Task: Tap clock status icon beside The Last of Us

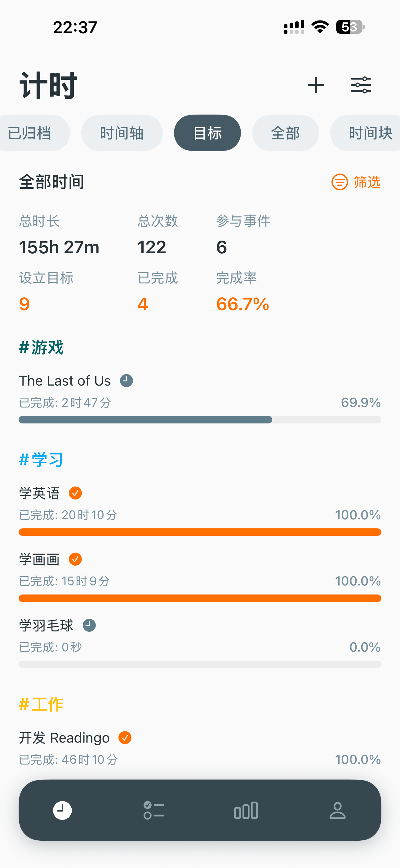Action: point(127,381)
